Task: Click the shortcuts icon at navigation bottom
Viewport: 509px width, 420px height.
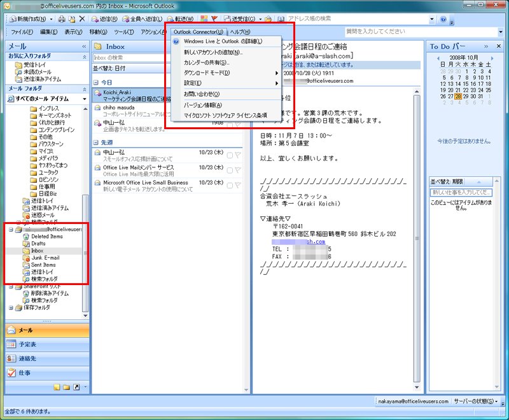Action: point(76,387)
